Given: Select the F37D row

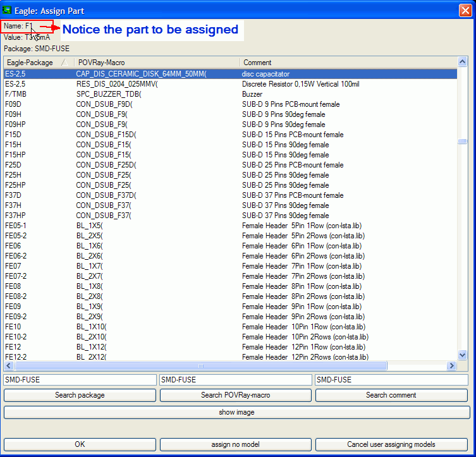Looking at the screenshot, I should click(230, 195).
